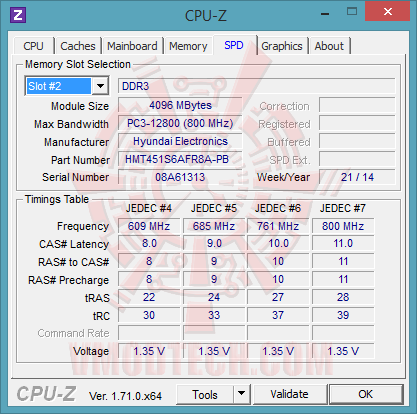
Task: Click tRC value 33
Action: click(x=214, y=315)
